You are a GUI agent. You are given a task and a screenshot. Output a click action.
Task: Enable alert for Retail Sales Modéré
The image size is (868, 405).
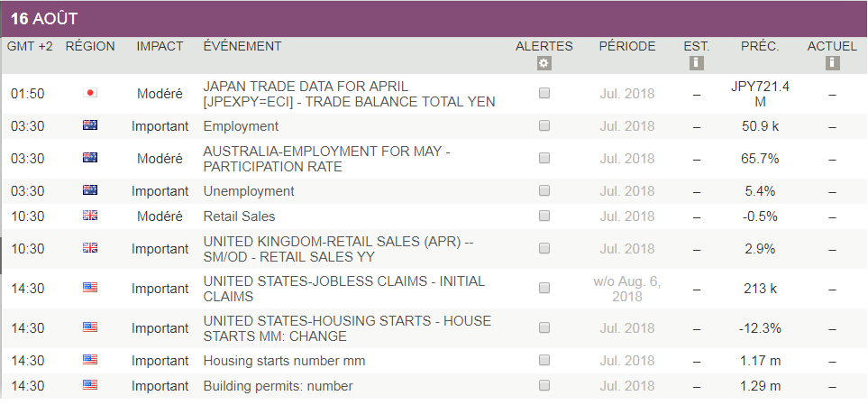(544, 216)
